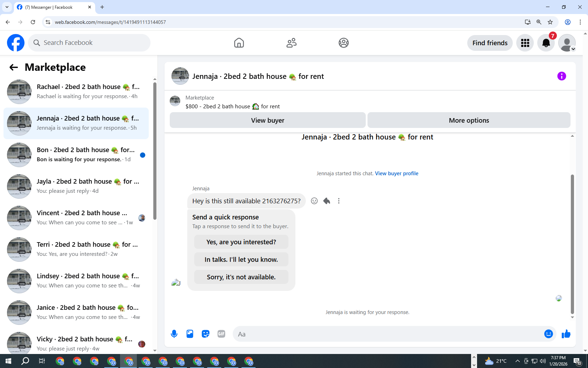Screen dimensions: 588x368
Task: Go back in browser history
Action: [8, 22]
